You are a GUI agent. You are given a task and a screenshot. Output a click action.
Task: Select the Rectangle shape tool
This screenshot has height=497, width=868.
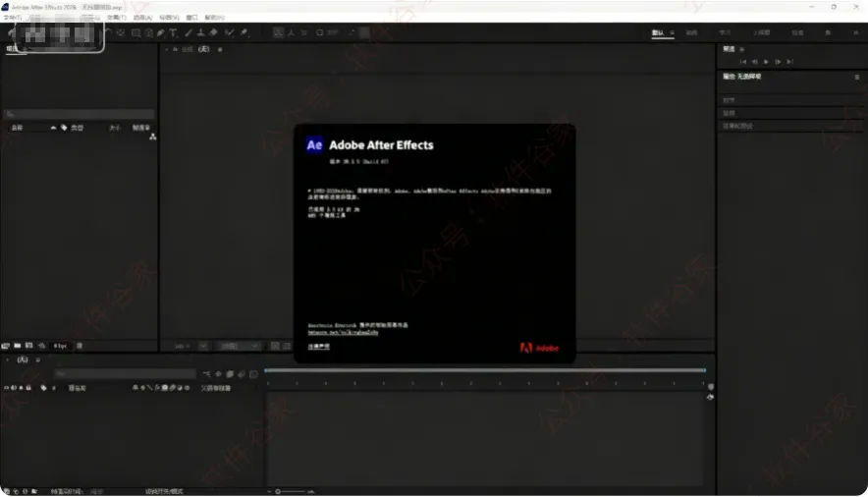click(x=136, y=32)
